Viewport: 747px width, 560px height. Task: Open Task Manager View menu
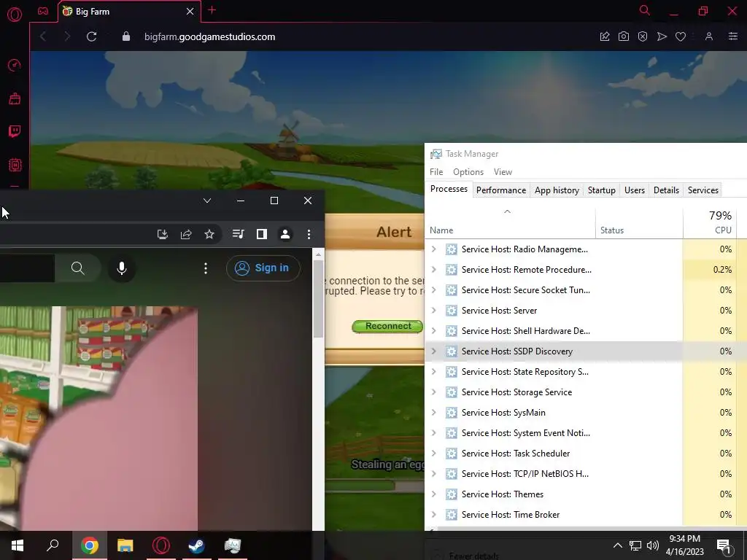pyautogui.click(x=503, y=172)
